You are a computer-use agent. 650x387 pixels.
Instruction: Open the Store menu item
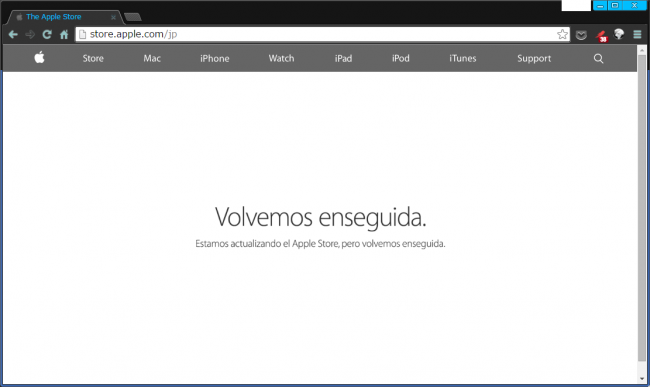point(93,58)
